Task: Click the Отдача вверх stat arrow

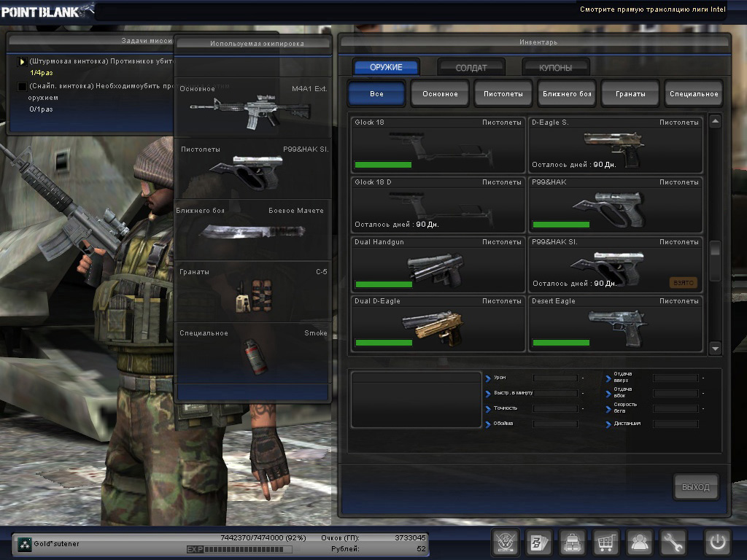Action: pos(608,378)
